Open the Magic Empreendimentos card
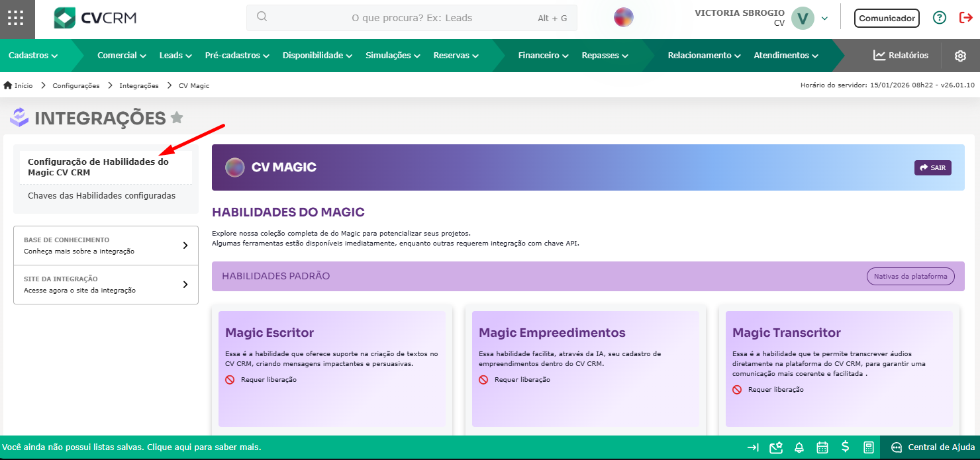This screenshot has width=980, height=460. click(x=585, y=369)
